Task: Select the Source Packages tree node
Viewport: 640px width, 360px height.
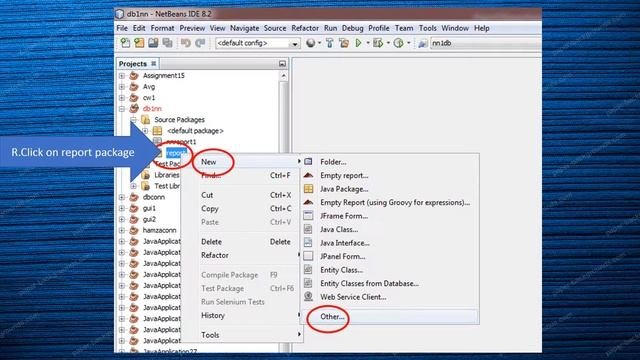Action: 180,120
